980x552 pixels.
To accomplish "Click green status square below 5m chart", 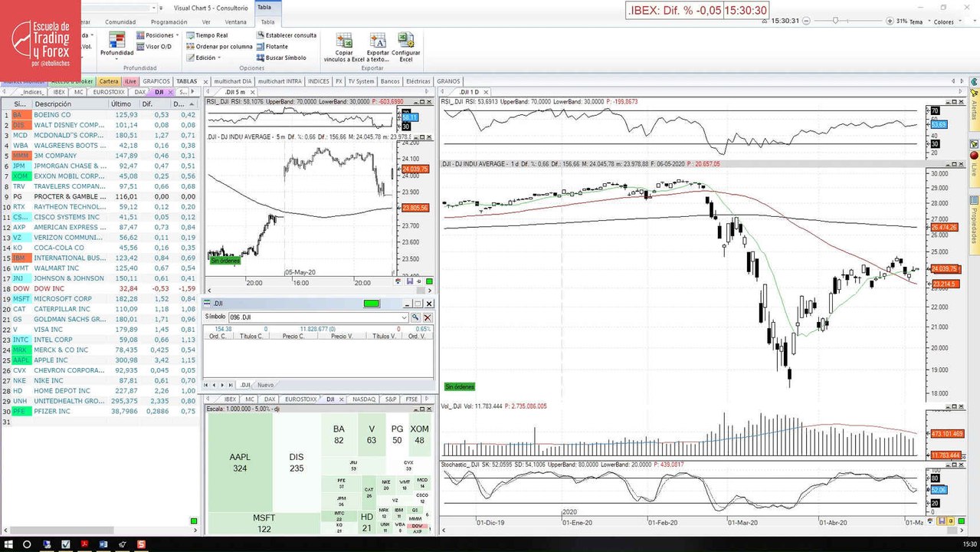I will [430, 281].
